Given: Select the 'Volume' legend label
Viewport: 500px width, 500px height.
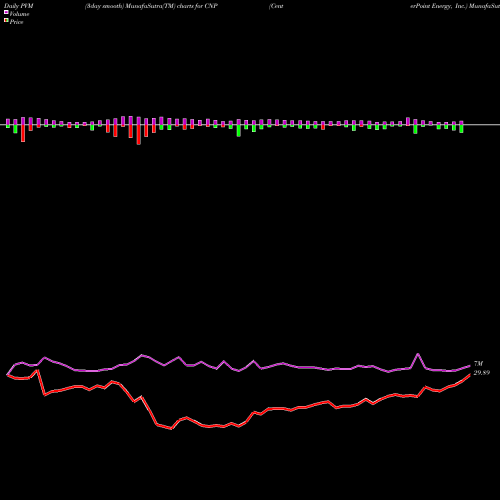Looking at the screenshot, I should [19, 14].
